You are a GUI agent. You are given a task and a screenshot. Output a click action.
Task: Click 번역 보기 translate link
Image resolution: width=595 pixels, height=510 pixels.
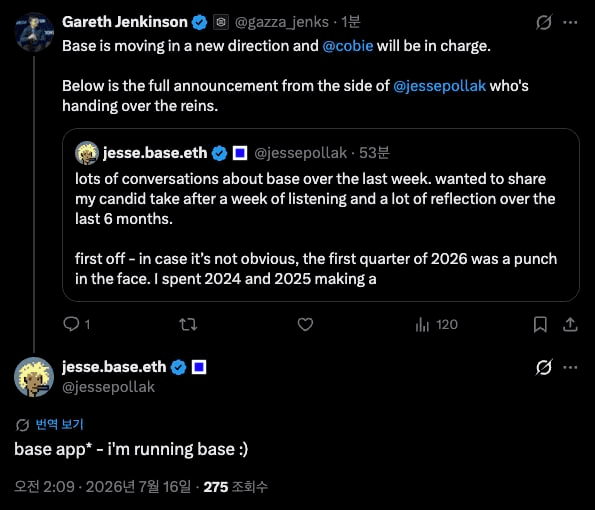pos(59,424)
